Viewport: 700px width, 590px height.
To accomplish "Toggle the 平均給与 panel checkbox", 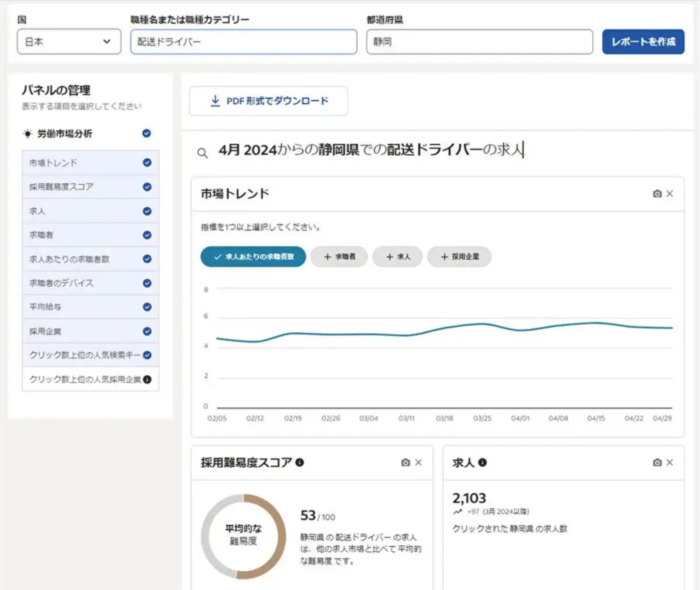I will pyautogui.click(x=147, y=307).
